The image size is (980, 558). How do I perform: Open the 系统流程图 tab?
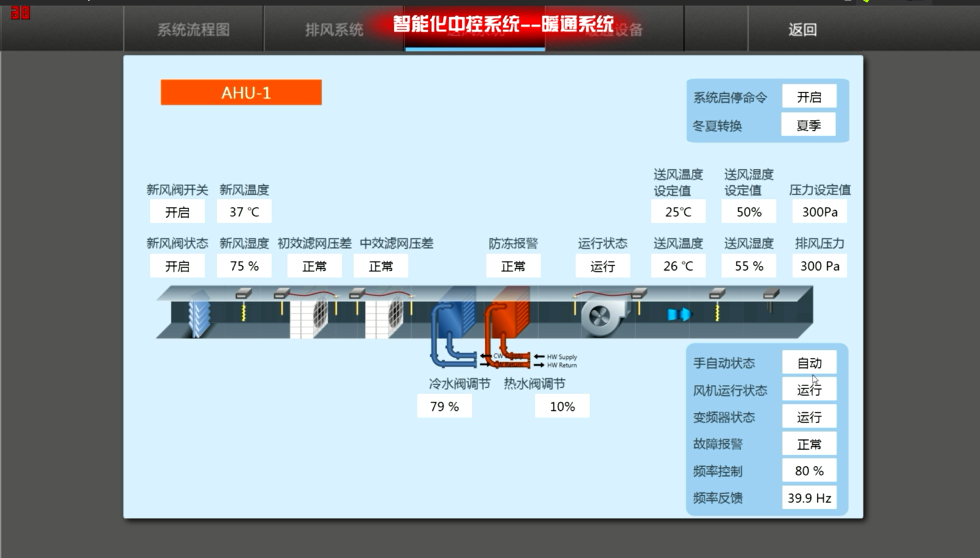click(194, 30)
